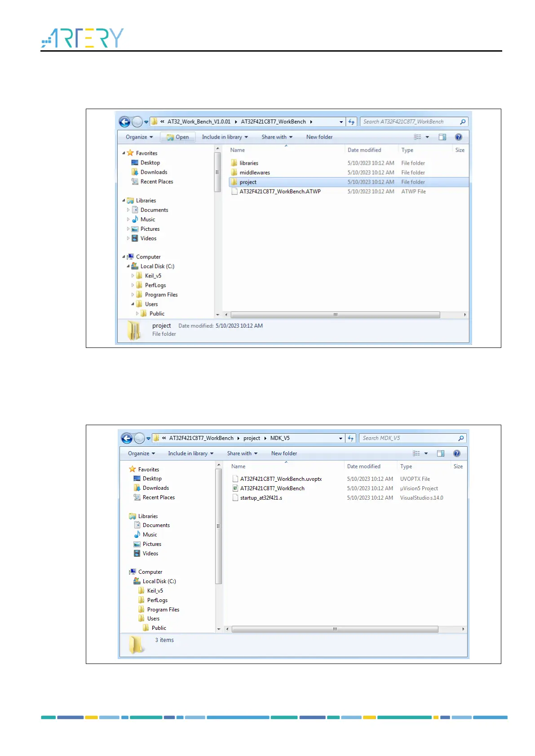Click help icon in upper Explorer toolbar

click(458, 137)
